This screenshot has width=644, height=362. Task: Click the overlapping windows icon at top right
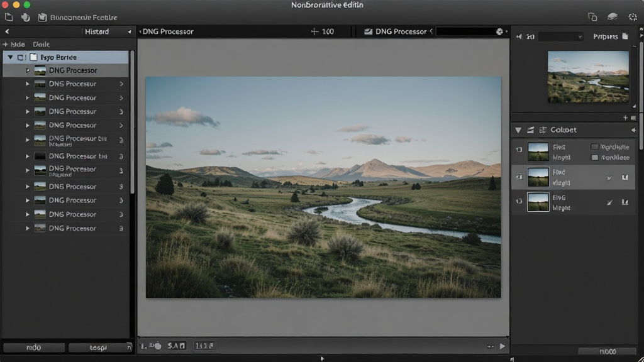(x=592, y=17)
